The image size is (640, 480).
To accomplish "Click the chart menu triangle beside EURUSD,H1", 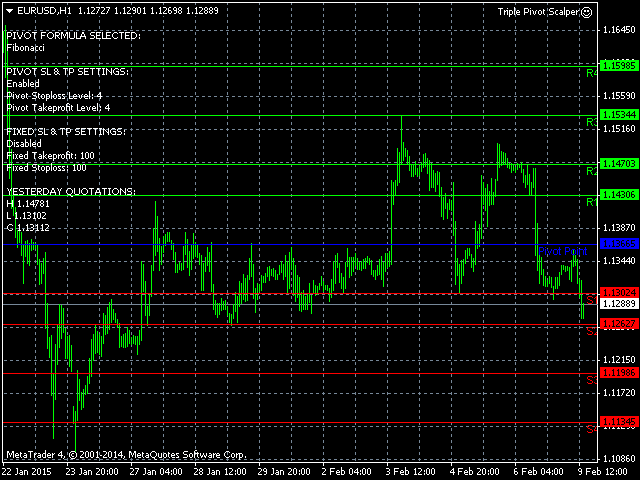I will [9, 11].
